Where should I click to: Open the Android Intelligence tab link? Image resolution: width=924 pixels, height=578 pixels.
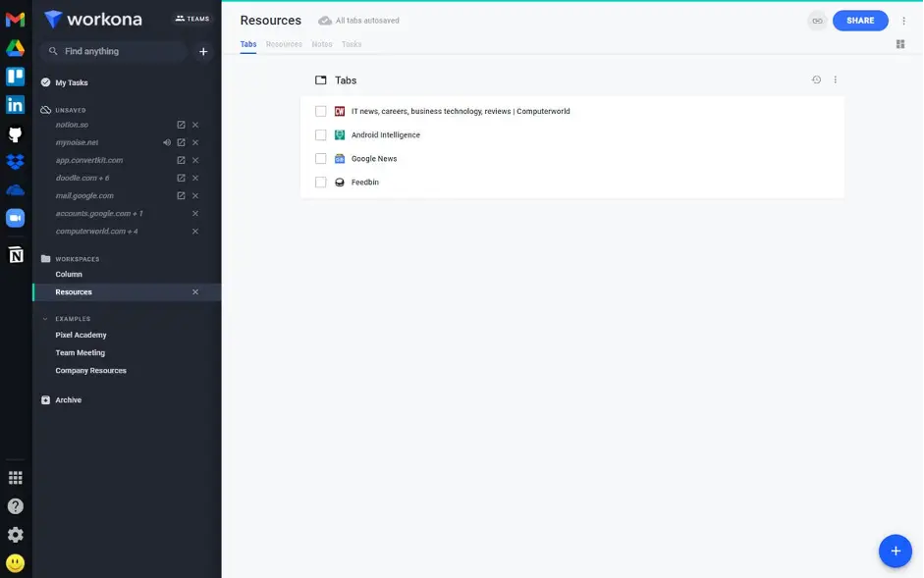pyautogui.click(x=385, y=134)
